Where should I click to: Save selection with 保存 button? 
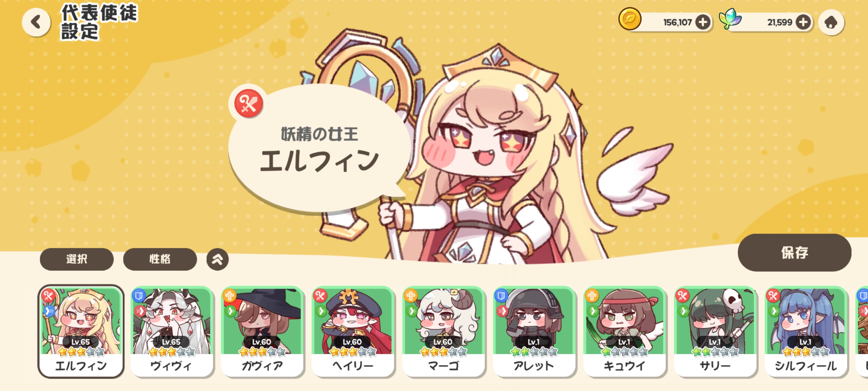[794, 252]
